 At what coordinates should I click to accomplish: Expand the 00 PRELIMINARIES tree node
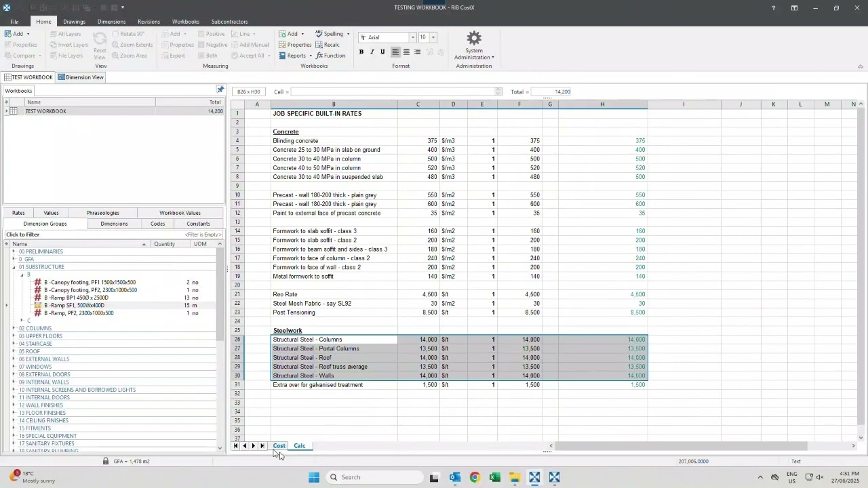(x=14, y=251)
